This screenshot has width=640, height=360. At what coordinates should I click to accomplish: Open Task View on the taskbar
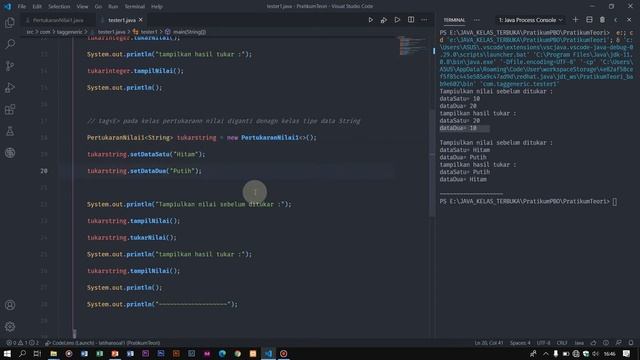click(37, 353)
